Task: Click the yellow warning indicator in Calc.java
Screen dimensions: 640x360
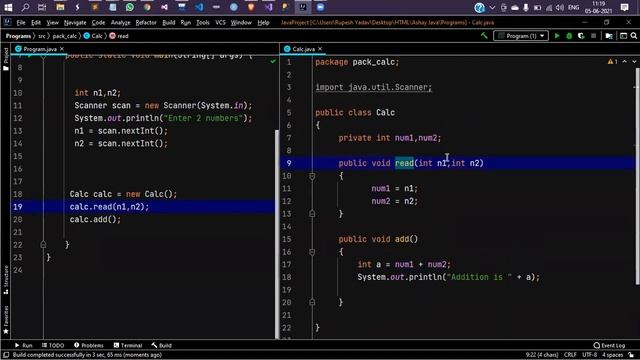Action: pyautogui.click(x=612, y=62)
